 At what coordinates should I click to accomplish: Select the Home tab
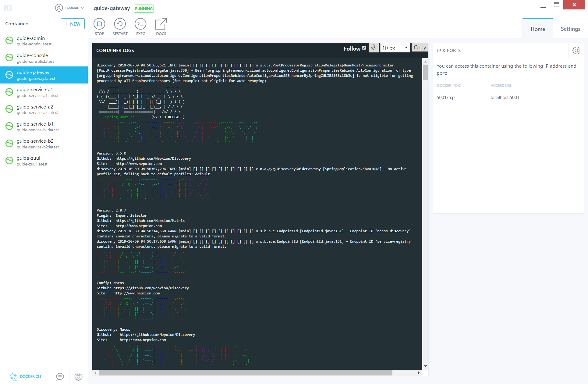[538, 29]
